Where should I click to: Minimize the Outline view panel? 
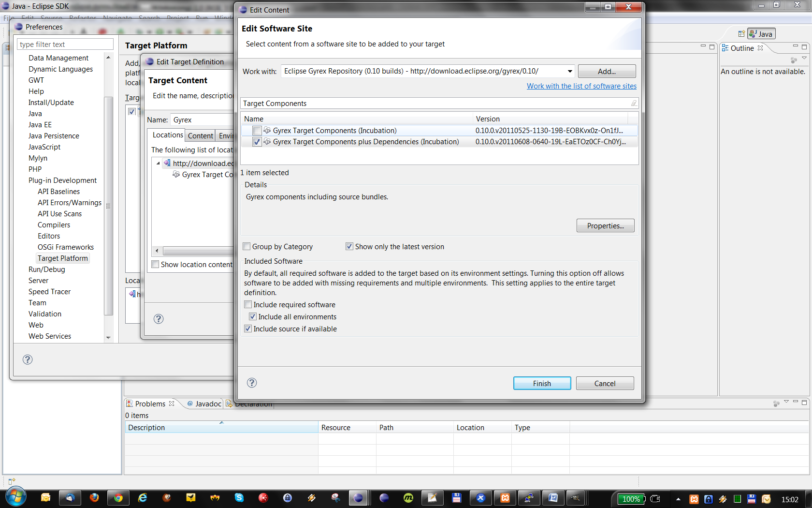click(795, 46)
